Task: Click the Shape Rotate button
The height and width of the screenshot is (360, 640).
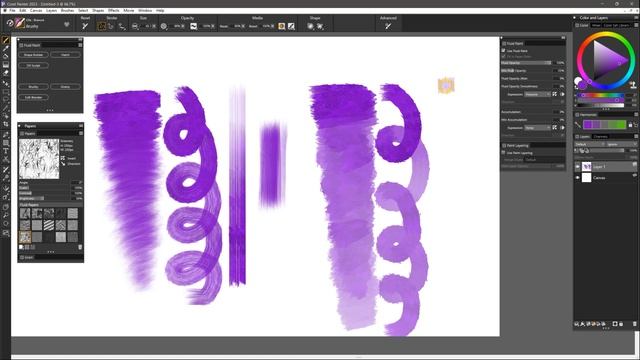Action: (33, 55)
